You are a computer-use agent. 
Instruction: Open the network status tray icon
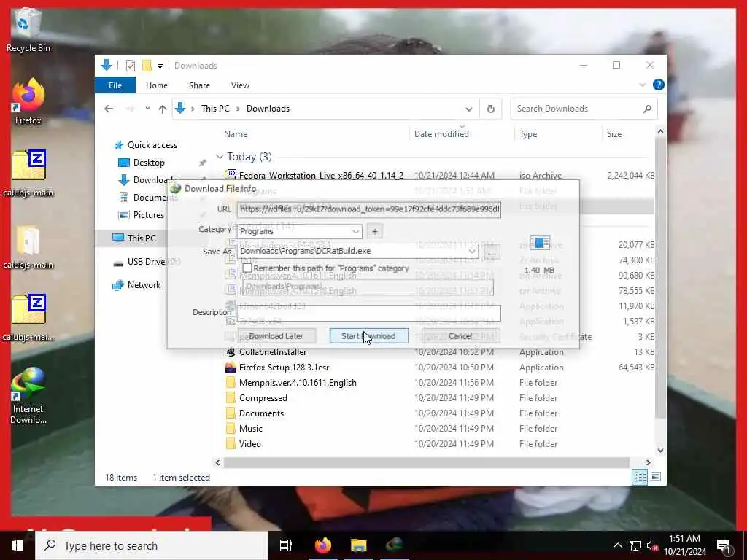coord(635,545)
